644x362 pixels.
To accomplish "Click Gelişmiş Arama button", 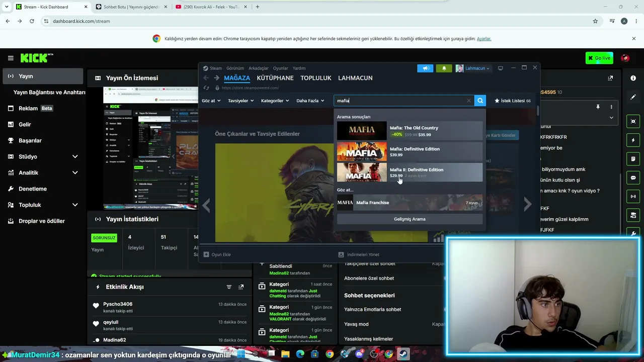I will [410, 219].
